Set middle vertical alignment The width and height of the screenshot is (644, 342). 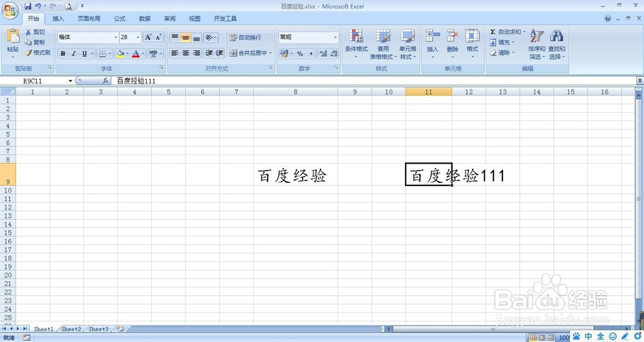[185, 38]
